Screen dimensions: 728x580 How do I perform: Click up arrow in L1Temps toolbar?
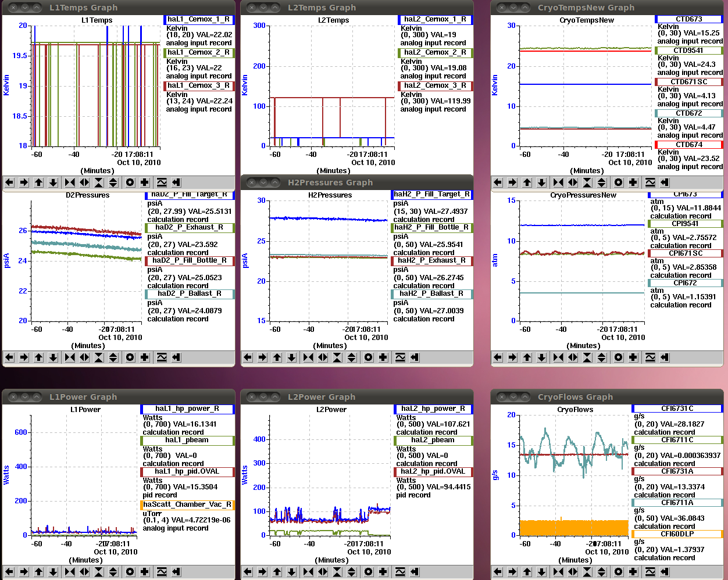coord(38,182)
